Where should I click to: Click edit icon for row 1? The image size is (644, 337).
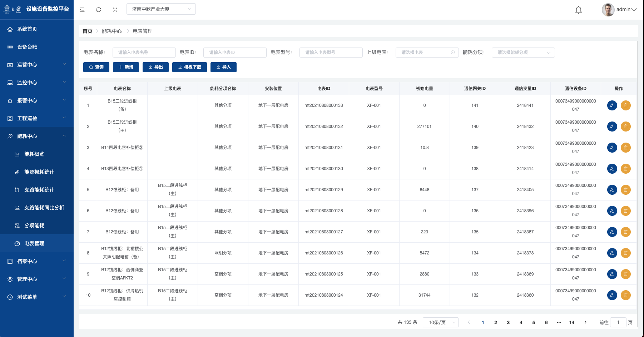pyautogui.click(x=612, y=105)
